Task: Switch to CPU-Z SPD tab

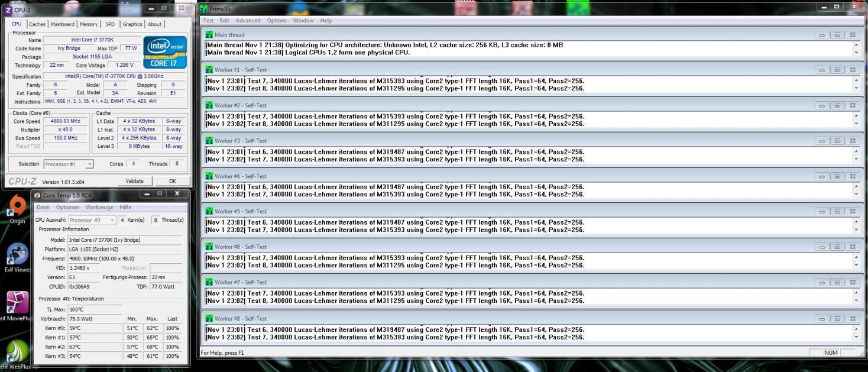Action: pyautogui.click(x=110, y=24)
